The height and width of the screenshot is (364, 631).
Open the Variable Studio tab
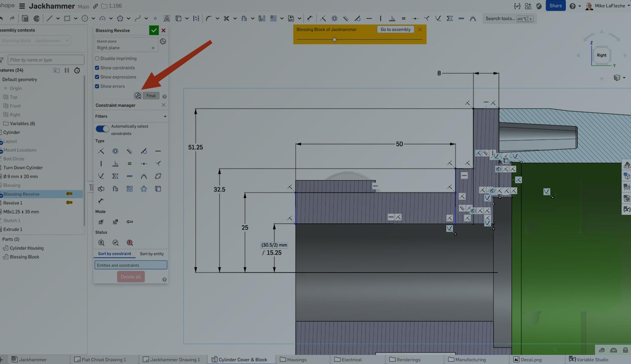coord(589,359)
